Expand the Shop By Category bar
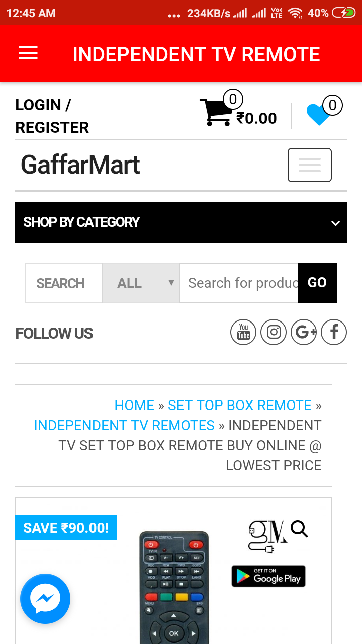This screenshot has width=362, height=644. 181,222
